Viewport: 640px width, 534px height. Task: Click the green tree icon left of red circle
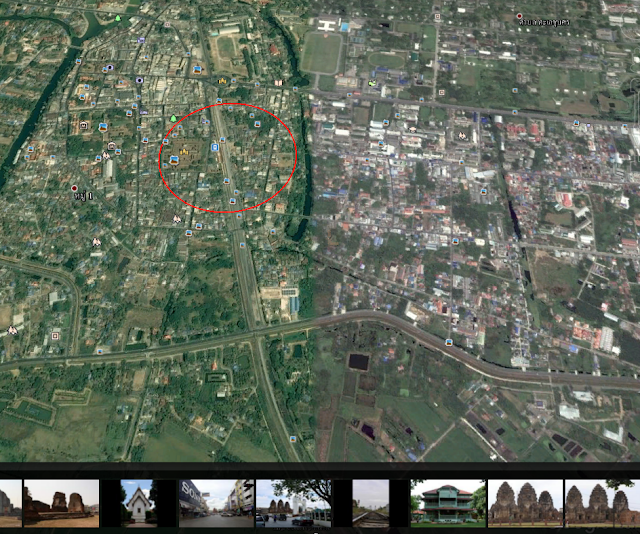pyautogui.click(x=173, y=118)
